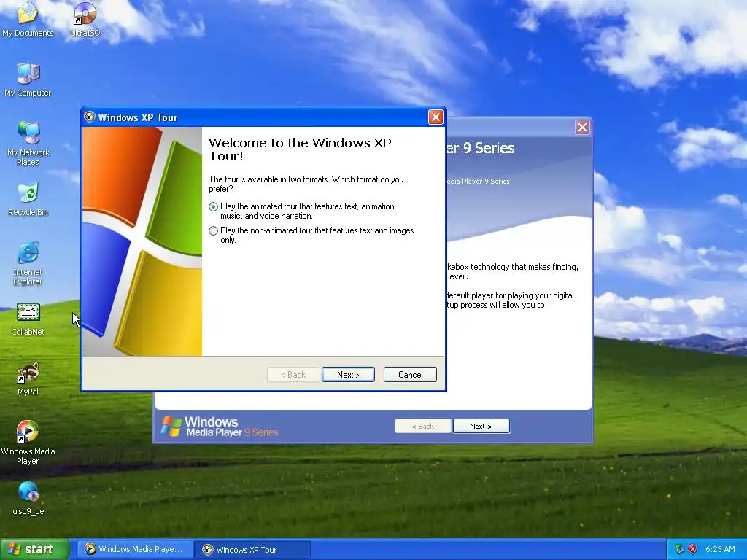The width and height of the screenshot is (747, 560).
Task: Click Next in the Media Player setup window
Action: pyautogui.click(x=481, y=426)
